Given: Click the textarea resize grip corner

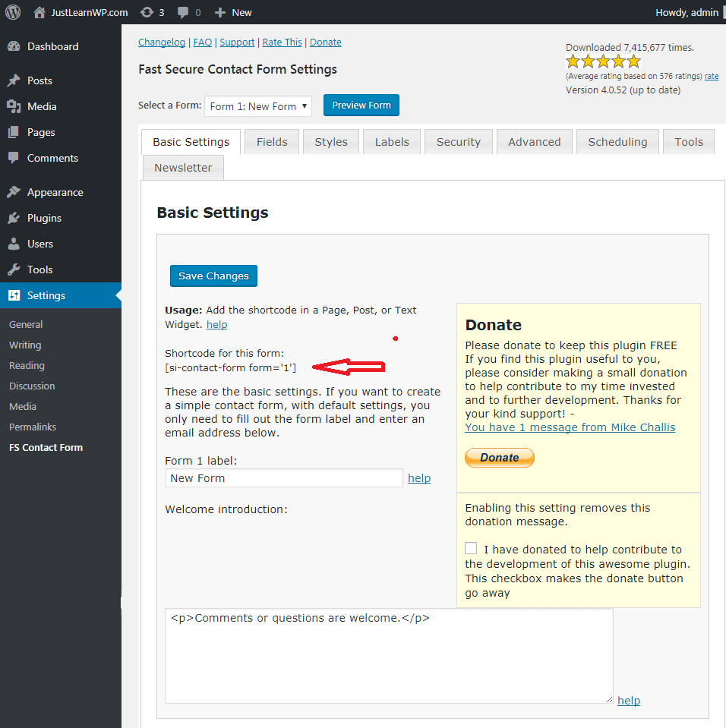Looking at the screenshot, I should [609, 700].
